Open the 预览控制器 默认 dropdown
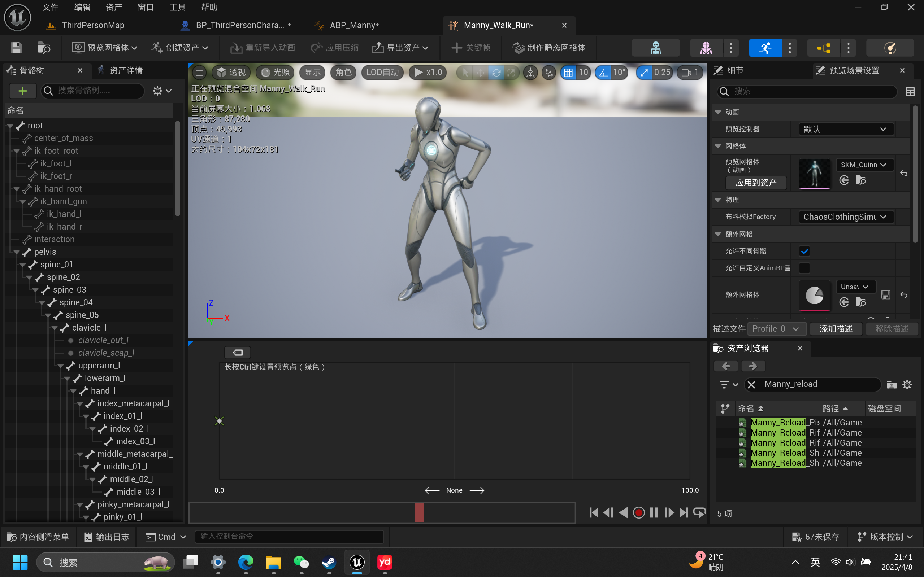The height and width of the screenshot is (577, 924). pyautogui.click(x=846, y=129)
